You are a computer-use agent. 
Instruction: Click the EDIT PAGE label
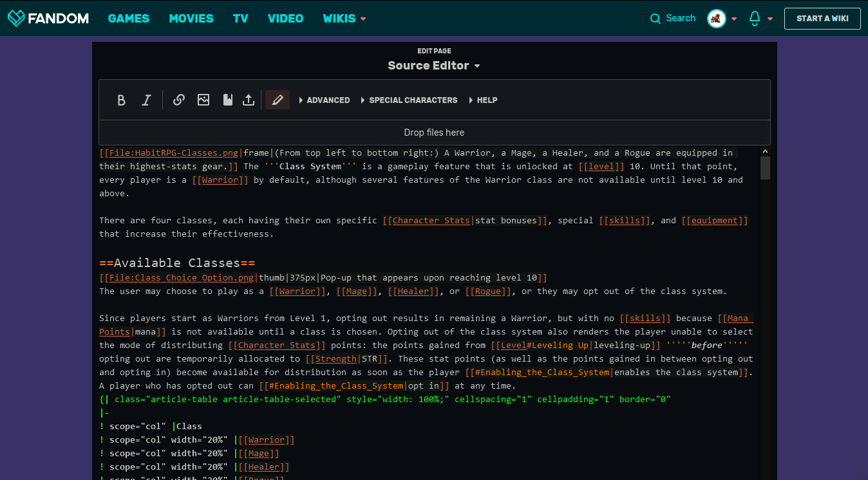[x=434, y=51]
